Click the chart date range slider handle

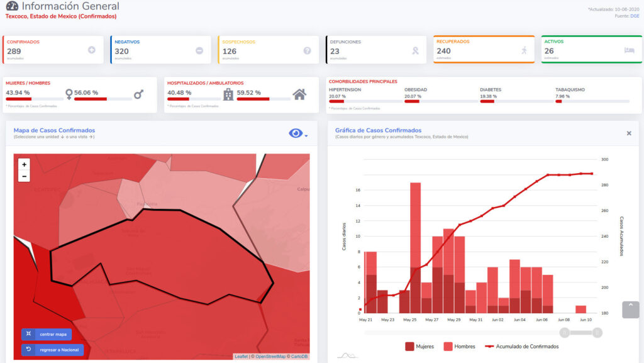click(565, 332)
